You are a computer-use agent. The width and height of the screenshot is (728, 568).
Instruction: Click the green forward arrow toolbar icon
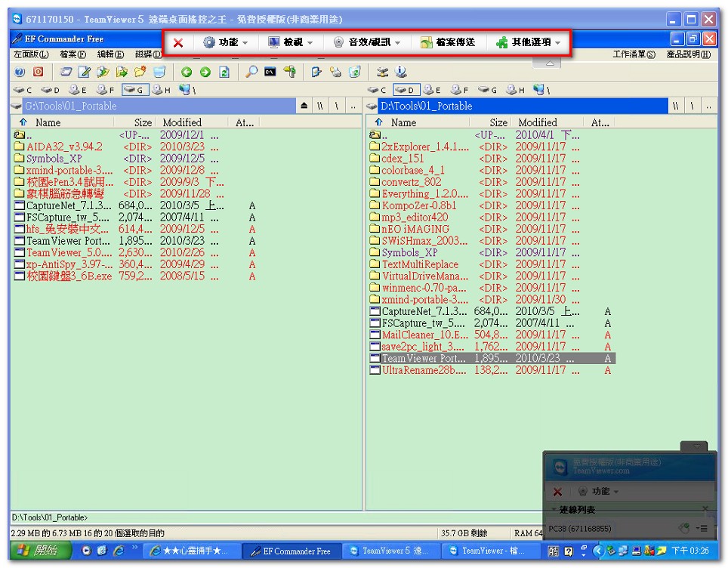205,72
